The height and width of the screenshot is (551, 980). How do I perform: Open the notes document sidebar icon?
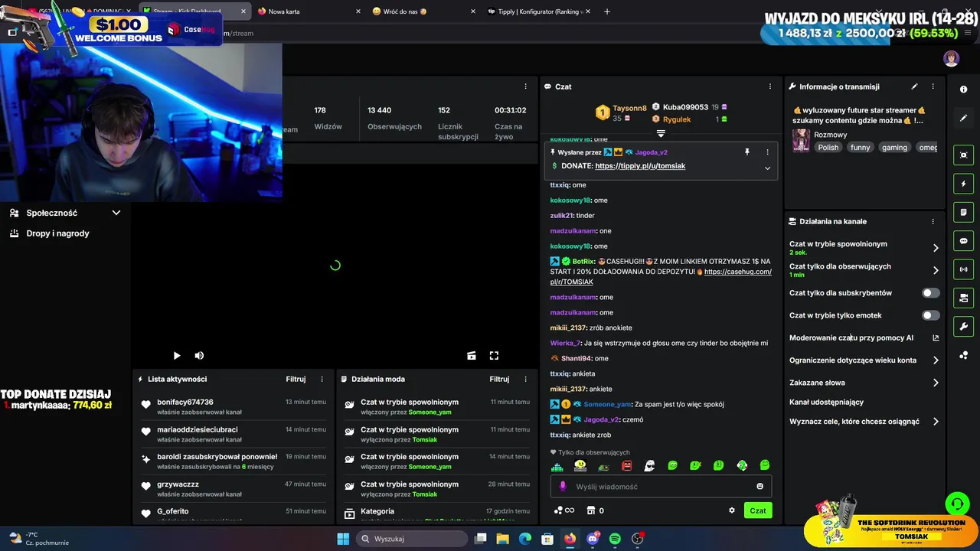(x=963, y=212)
